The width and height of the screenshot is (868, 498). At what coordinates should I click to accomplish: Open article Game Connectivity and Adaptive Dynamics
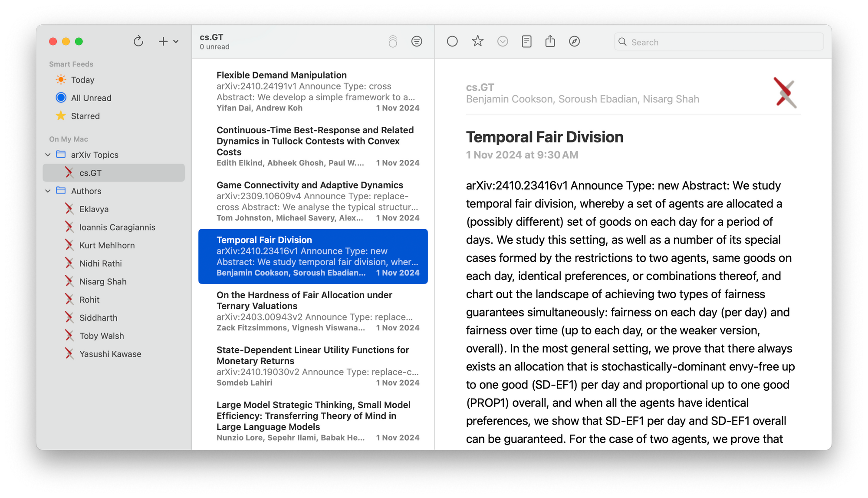tap(313, 201)
